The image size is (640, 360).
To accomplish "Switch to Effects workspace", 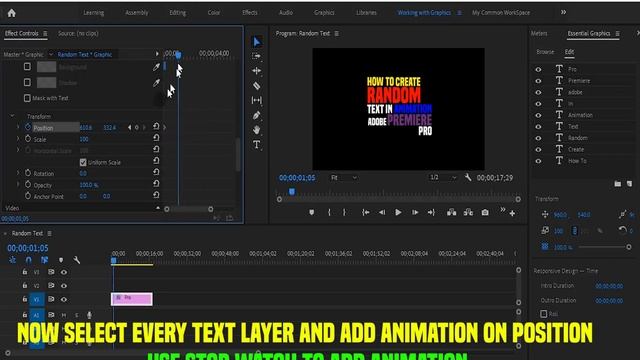I will (x=250, y=13).
